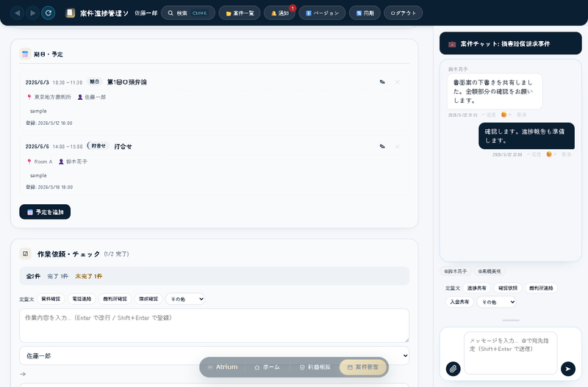
Task: Add emoji reaction to 鈴木花子's message
Action: pos(506,115)
